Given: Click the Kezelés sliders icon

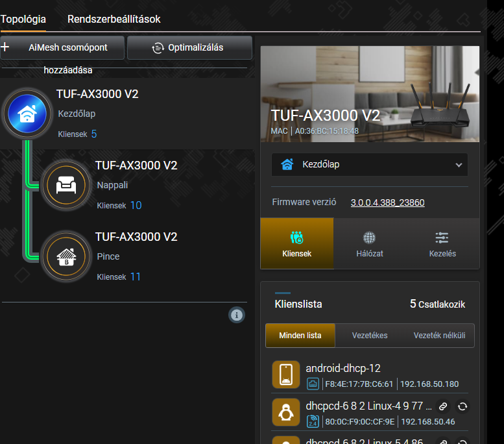Looking at the screenshot, I should pos(442,238).
